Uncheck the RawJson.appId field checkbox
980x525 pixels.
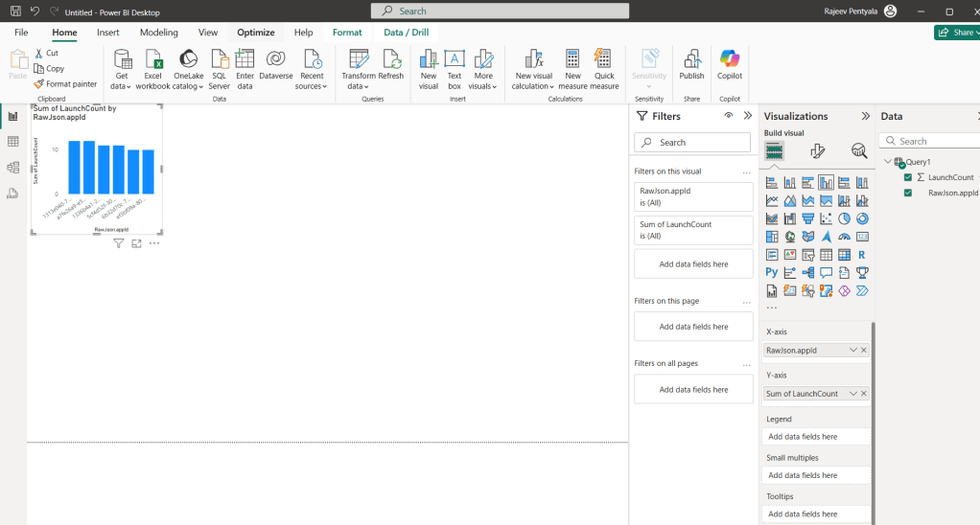pos(908,193)
